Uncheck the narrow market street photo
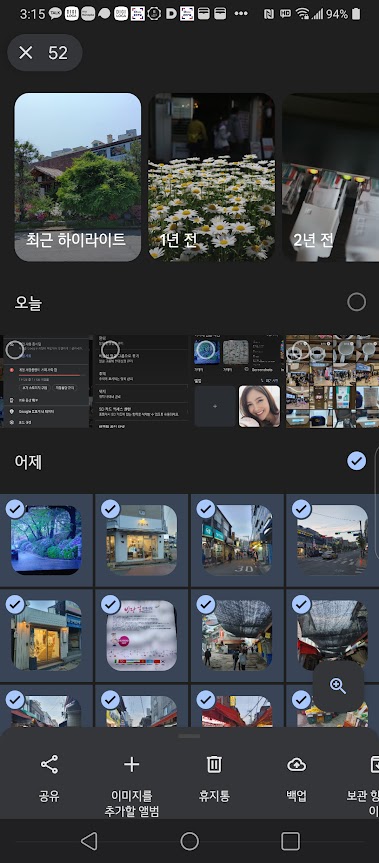 pos(206,510)
